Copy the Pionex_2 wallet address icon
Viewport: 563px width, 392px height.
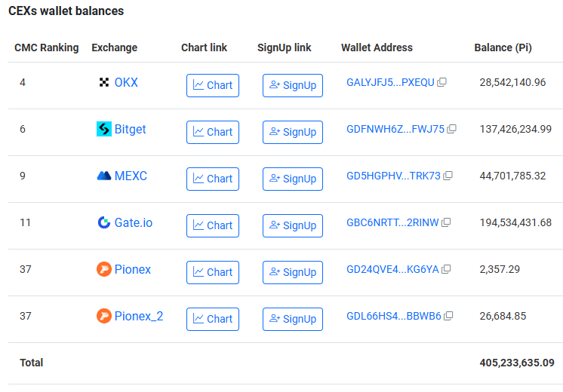coord(449,316)
